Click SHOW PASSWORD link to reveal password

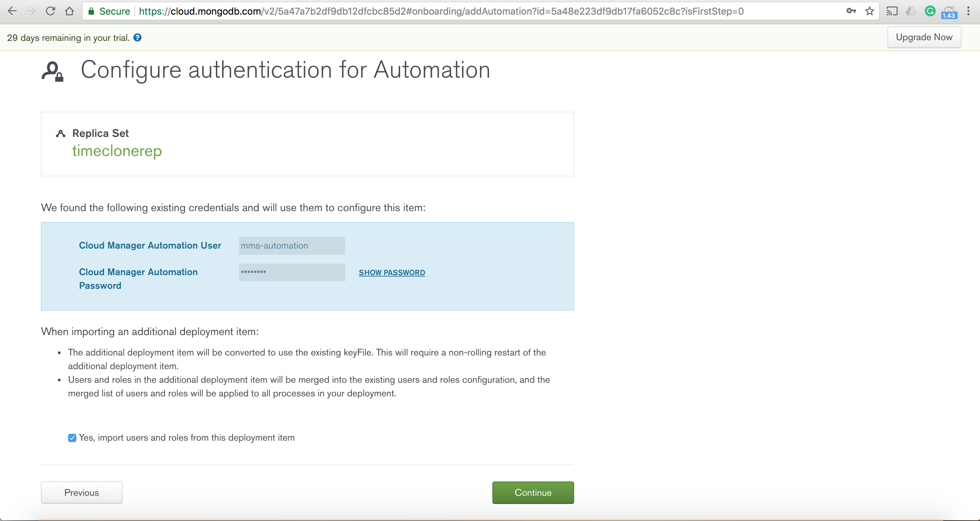pos(392,272)
